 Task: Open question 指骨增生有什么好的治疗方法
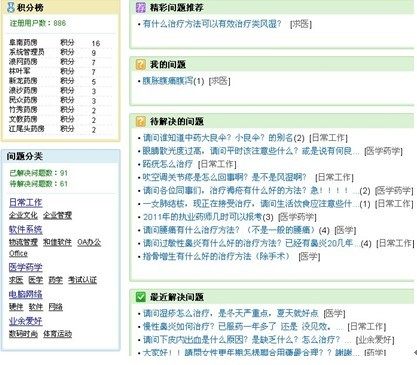217,256
